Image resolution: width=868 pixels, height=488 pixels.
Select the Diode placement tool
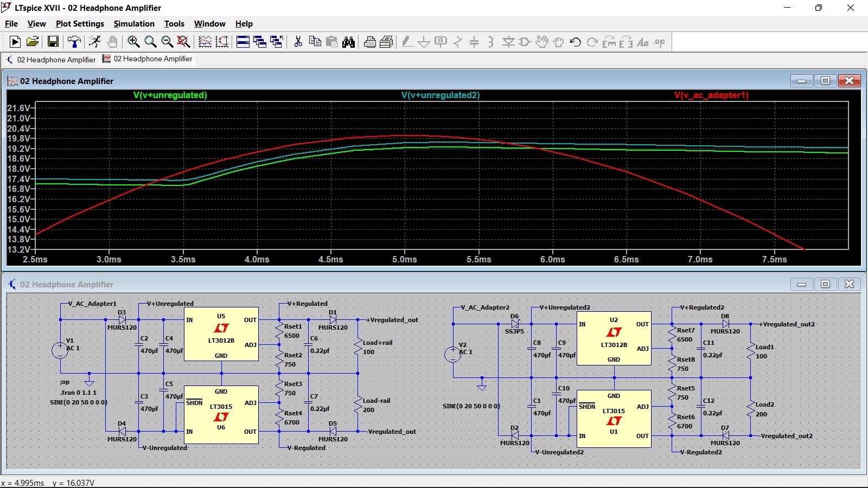(x=508, y=42)
